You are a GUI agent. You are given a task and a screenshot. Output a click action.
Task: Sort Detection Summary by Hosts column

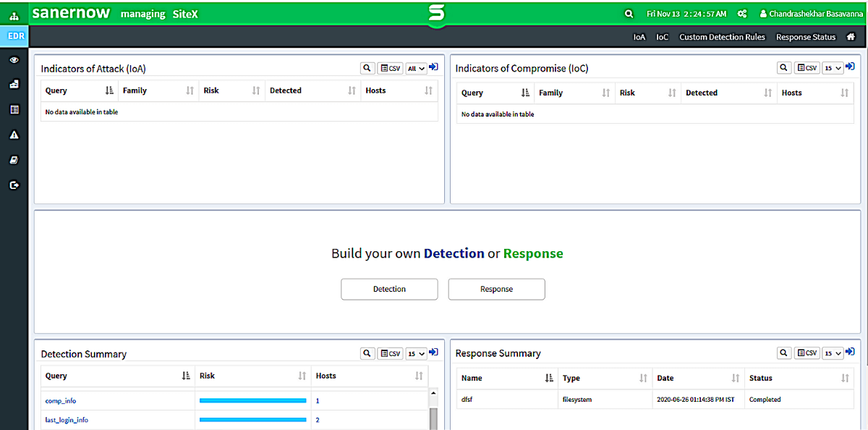pos(370,376)
